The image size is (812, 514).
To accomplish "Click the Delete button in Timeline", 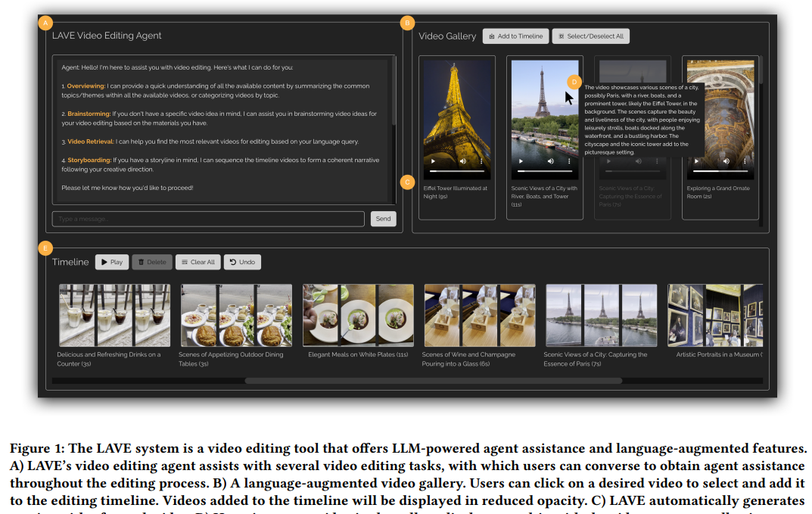I will (x=152, y=262).
